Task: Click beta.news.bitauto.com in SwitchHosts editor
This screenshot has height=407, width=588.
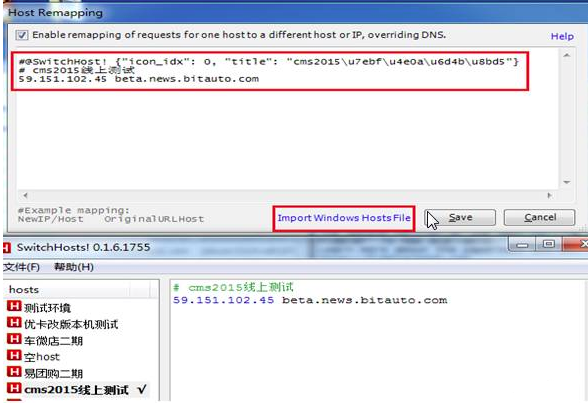Action: [x=364, y=300]
